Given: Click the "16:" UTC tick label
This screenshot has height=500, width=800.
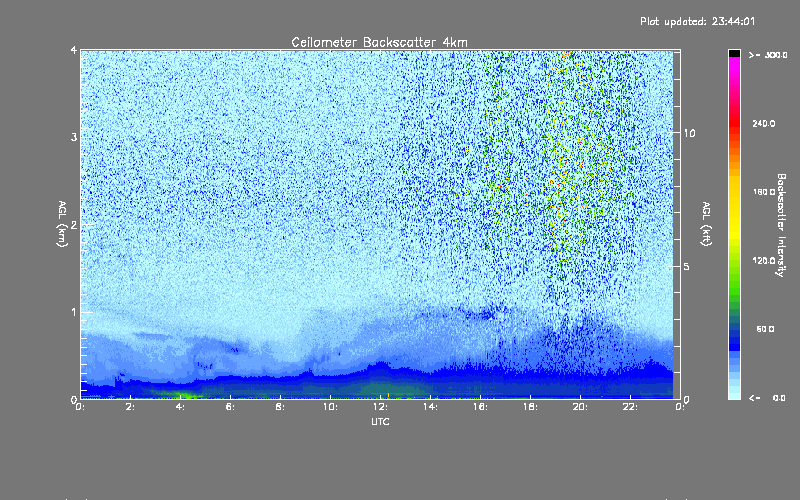Looking at the screenshot, I should [480, 407].
